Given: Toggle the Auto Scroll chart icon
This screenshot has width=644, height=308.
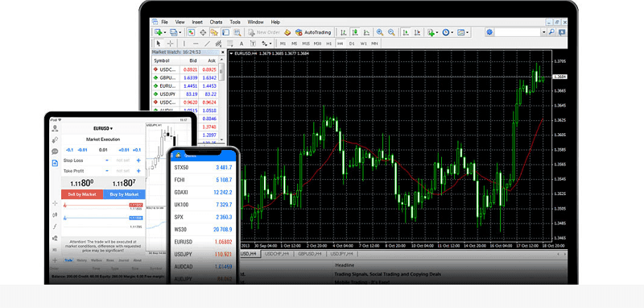Looking at the screenshot, I should pyautogui.click(x=406, y=32).
